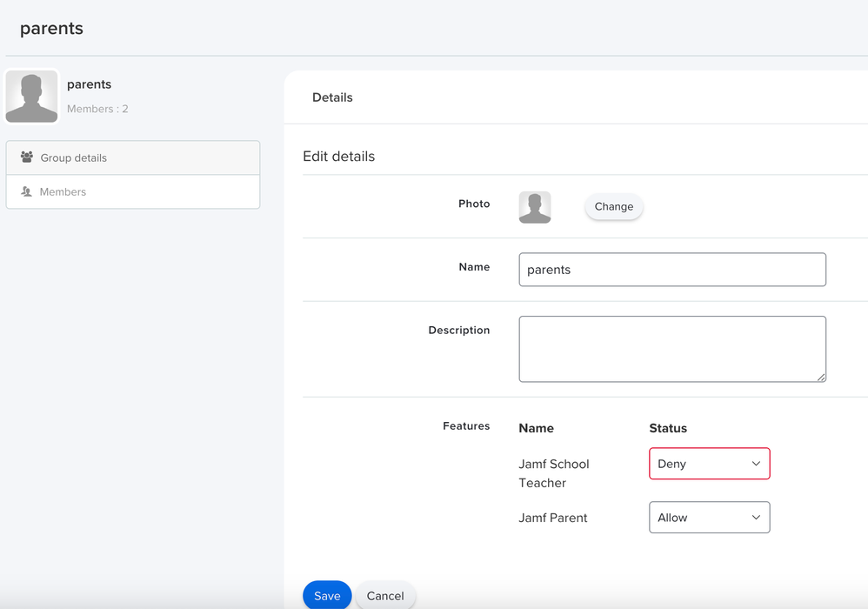
Task: Open the Group details menu item
Action: pos(133,157)
